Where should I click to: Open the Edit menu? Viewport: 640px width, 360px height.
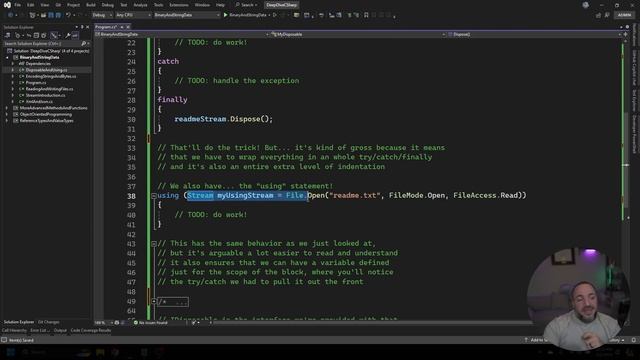(31, 5)
